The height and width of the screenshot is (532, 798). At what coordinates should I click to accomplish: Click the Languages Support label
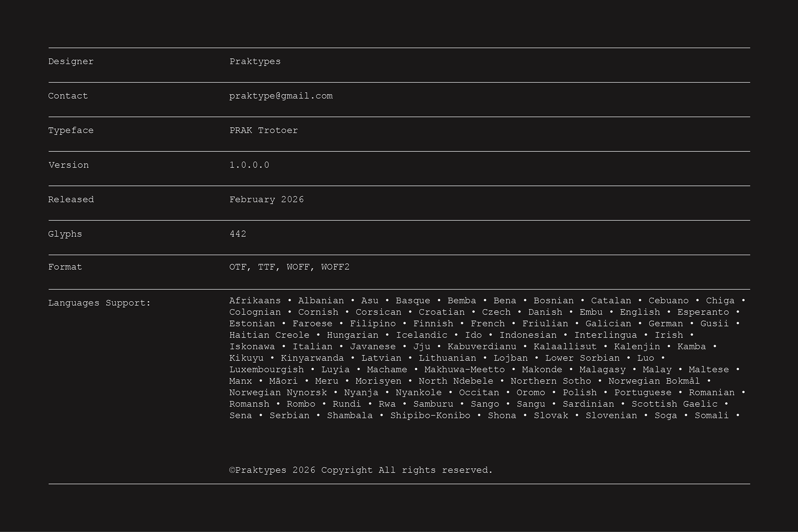(99, 303)
